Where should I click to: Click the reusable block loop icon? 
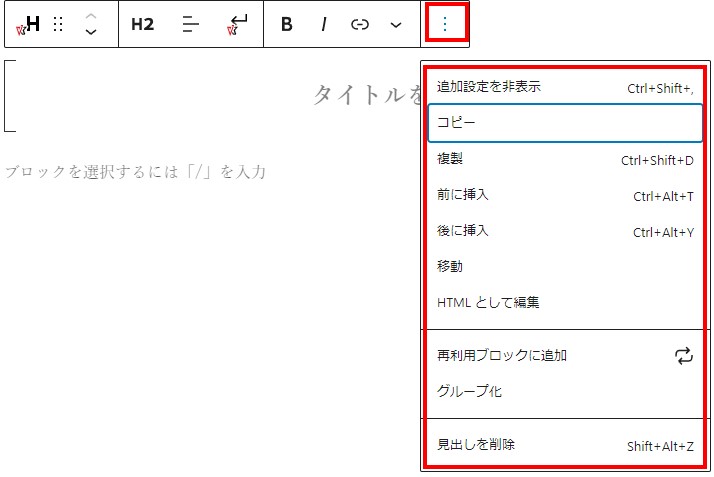pyautogui.click(x=684, y=355)
